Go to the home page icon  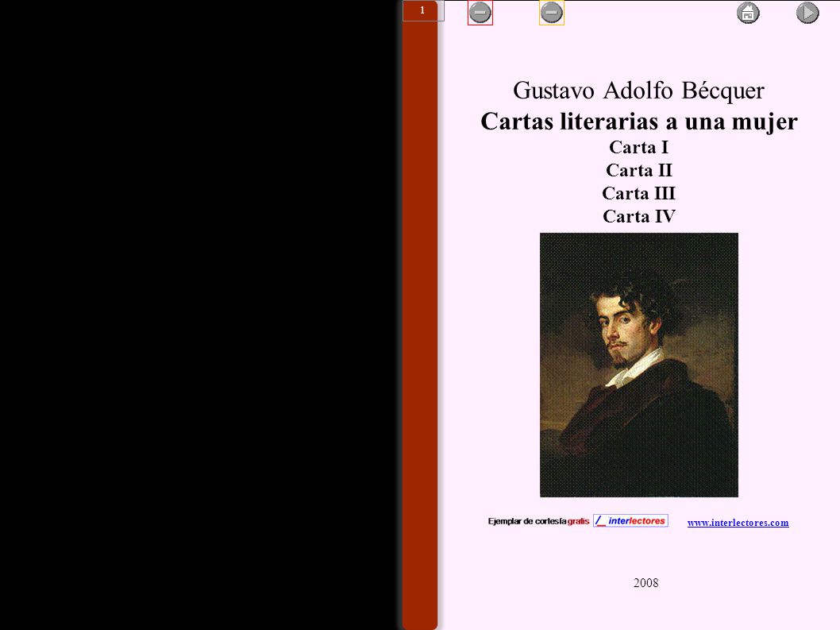coord(748,13)
